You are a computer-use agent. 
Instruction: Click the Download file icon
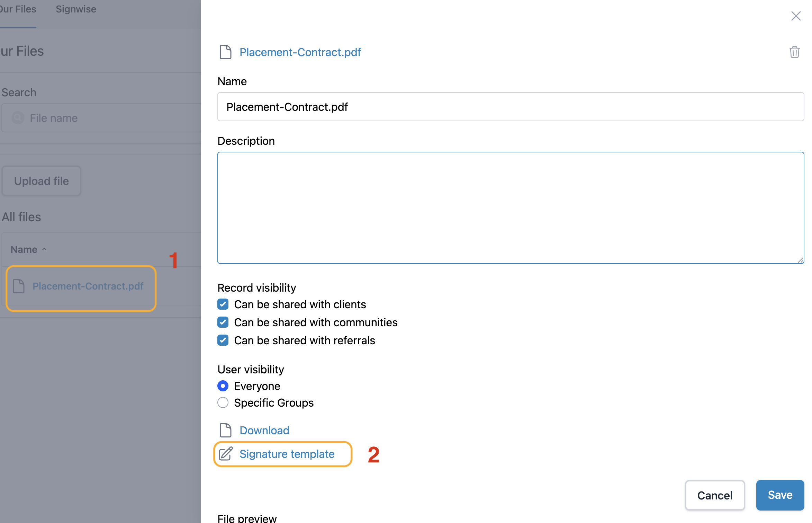pyautogui.click(x=226, y=430)
